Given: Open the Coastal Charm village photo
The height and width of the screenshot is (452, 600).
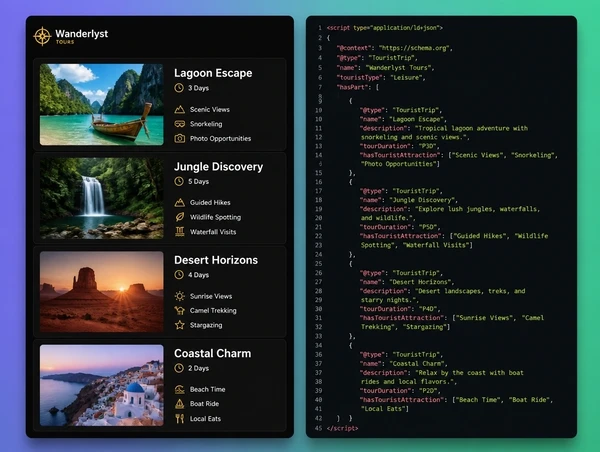Looking at the screenshot, I should tap(102, 385).
